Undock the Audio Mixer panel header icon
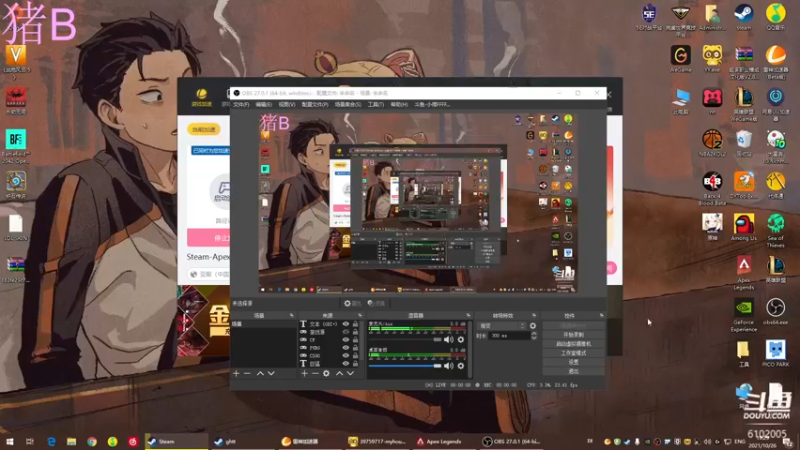800x450 pixels. (x=468, y=315)
